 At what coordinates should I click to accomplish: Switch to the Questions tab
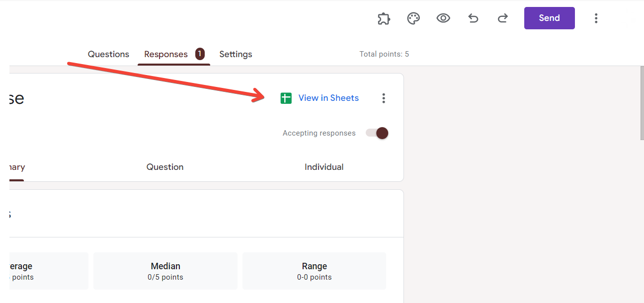(108, 54)
